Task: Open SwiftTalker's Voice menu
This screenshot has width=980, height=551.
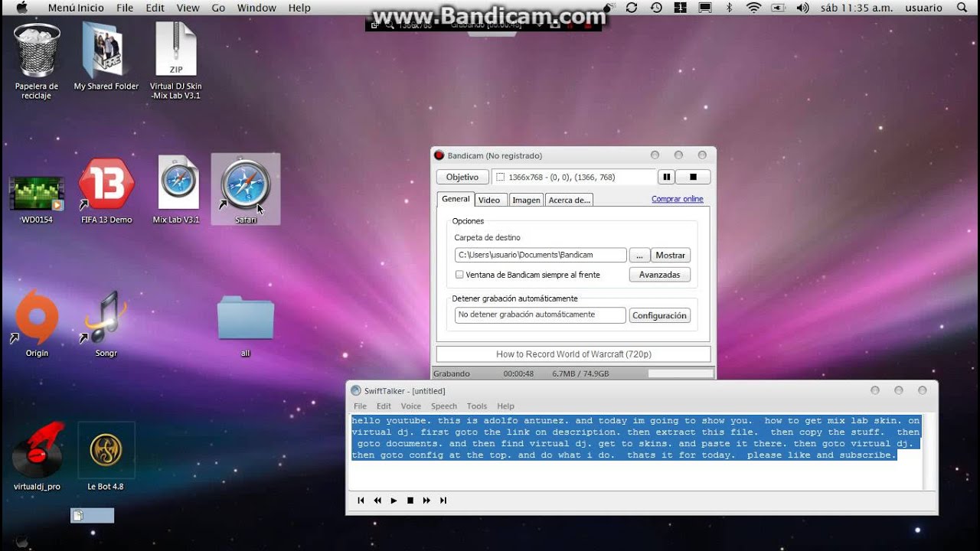Action: [411, 406]
